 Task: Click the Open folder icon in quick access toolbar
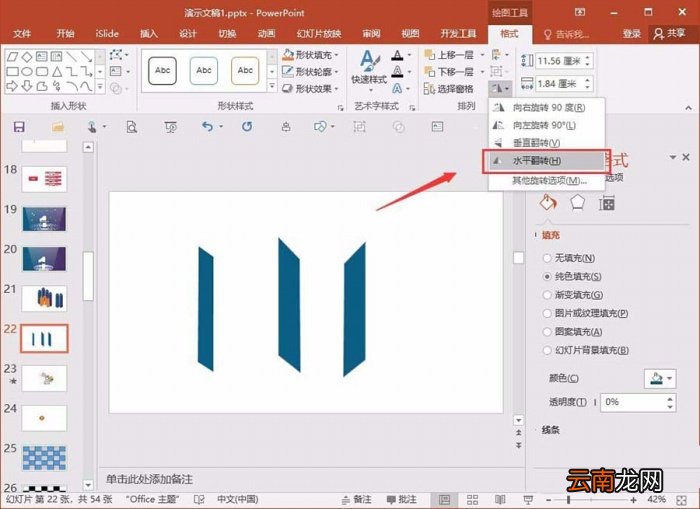pos(58,127)
